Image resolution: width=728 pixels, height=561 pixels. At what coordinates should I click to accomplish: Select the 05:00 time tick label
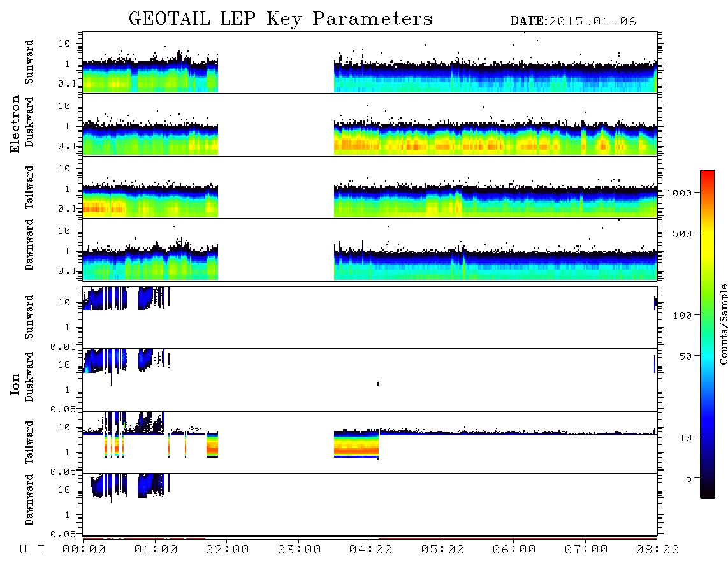tap(443, 550)
